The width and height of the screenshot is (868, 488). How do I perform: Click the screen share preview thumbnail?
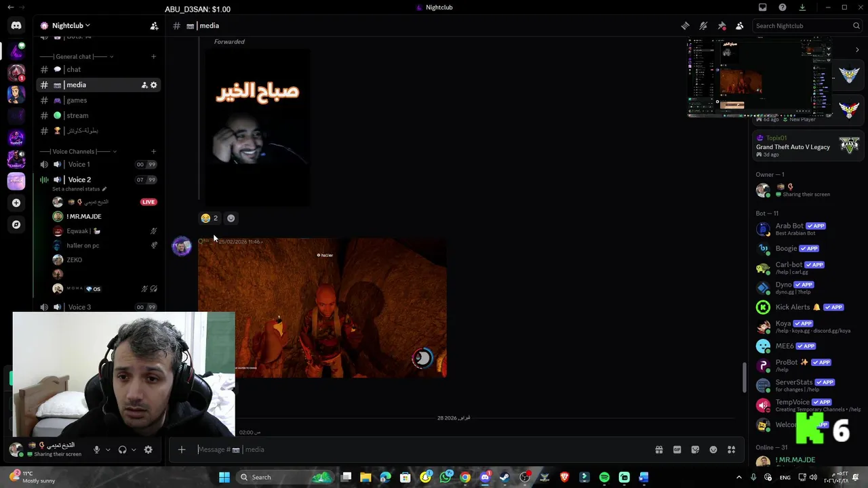click(759, 78)
